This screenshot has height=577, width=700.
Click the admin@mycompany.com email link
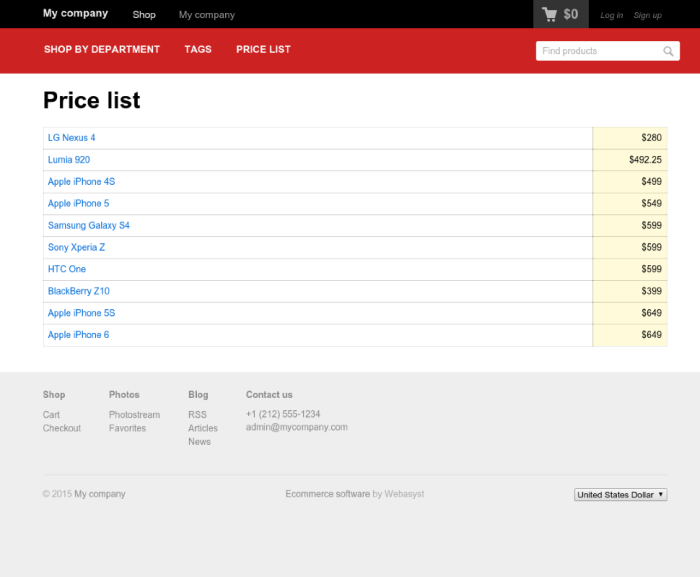click(x=297, y=427)
